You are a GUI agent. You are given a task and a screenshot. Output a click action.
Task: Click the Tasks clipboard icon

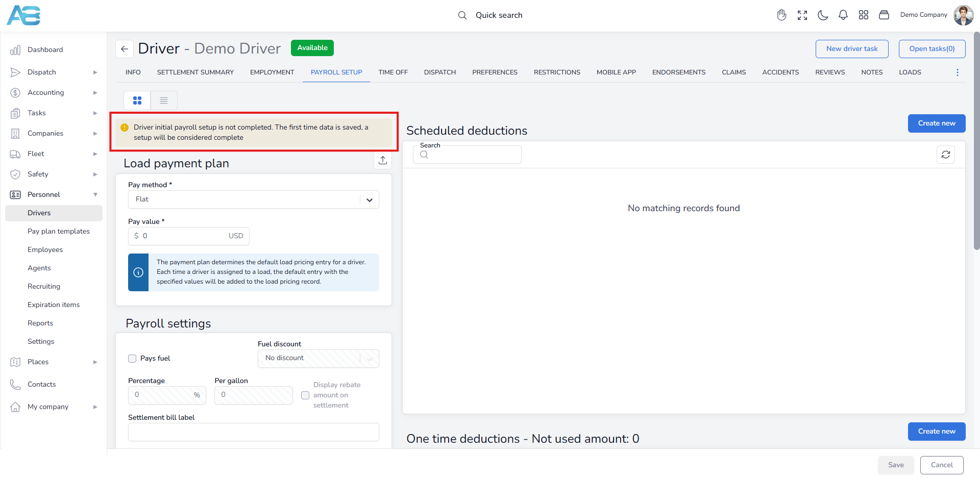point(15,113)
